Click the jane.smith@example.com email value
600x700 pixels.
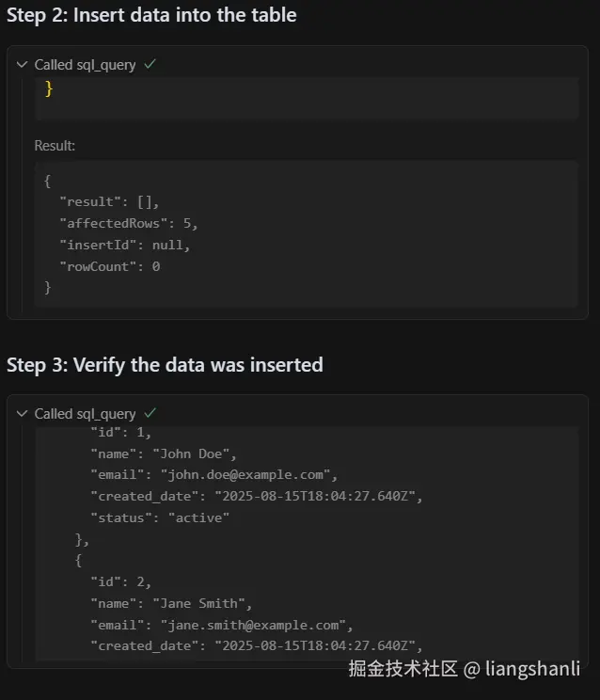pyautogui.click(x=256, y=625)
